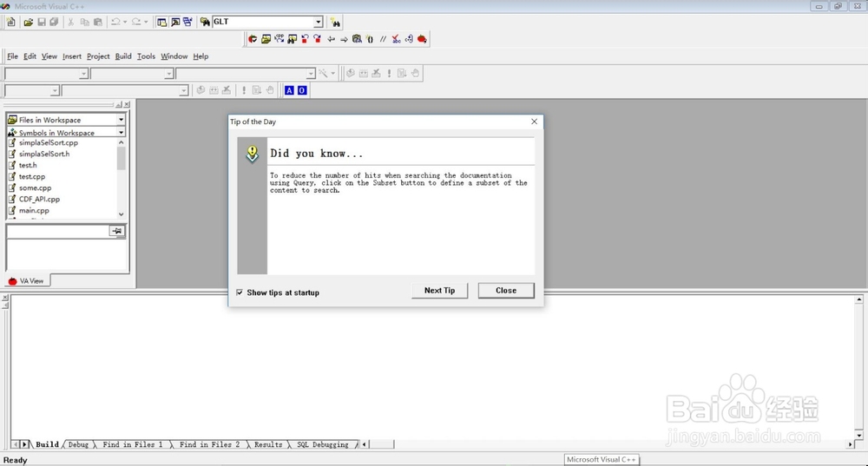Click the Visual Assist braces icon
The image size is (868, 466).
point(370,39)
